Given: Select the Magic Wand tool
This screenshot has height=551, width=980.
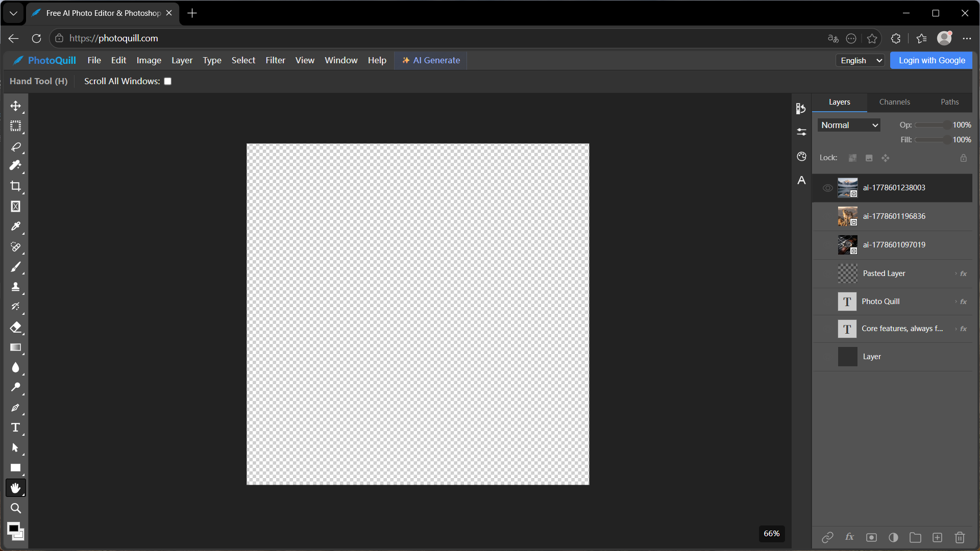Looking at the screenshot, I should 15,166.
